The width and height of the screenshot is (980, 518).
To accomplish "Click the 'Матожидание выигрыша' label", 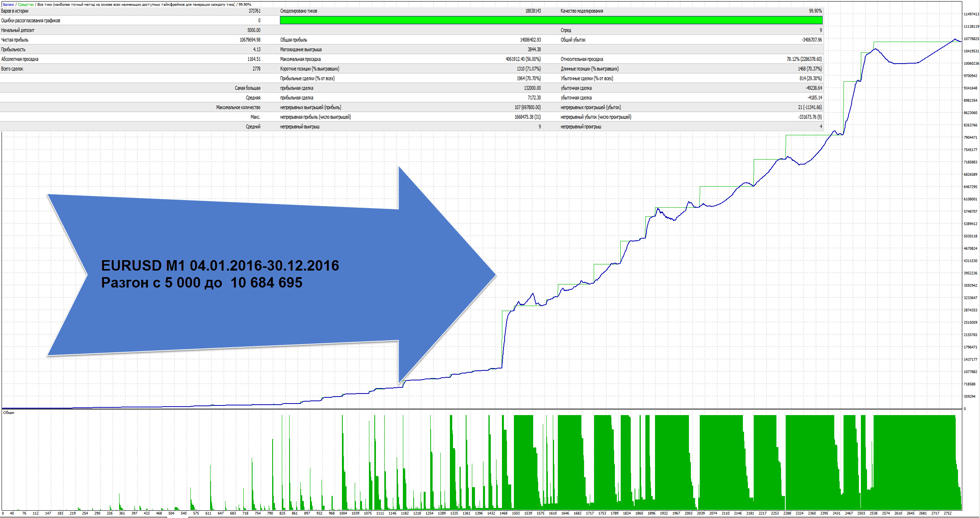I will point(301,50).
